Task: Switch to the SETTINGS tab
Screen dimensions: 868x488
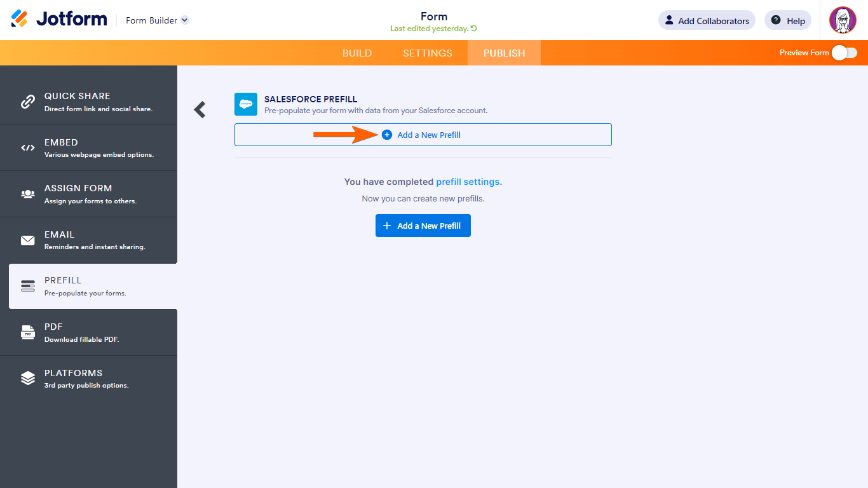Action: [x=428, y=53]
